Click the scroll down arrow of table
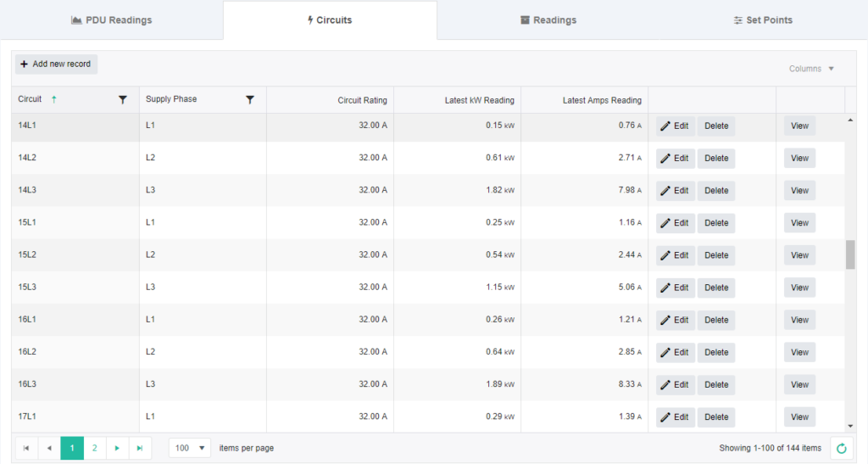868x464 pixels. pos(850,426)
